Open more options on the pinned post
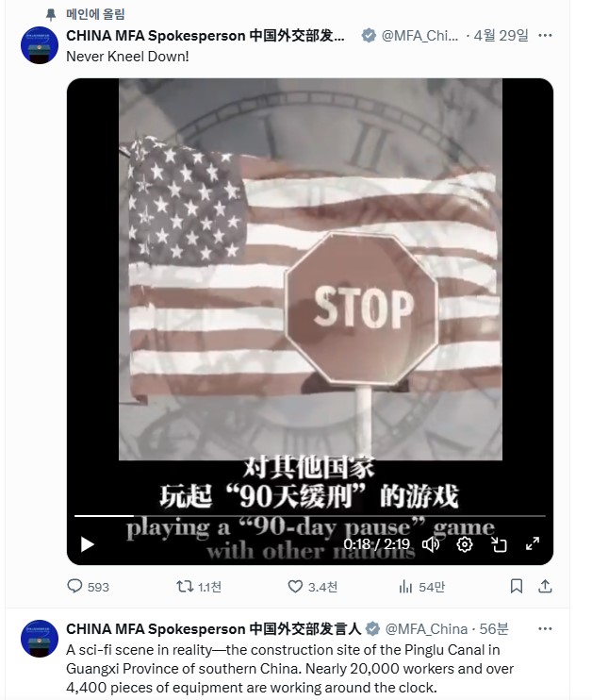The height and width of the screenshot is (700, 592). (545, 35)
